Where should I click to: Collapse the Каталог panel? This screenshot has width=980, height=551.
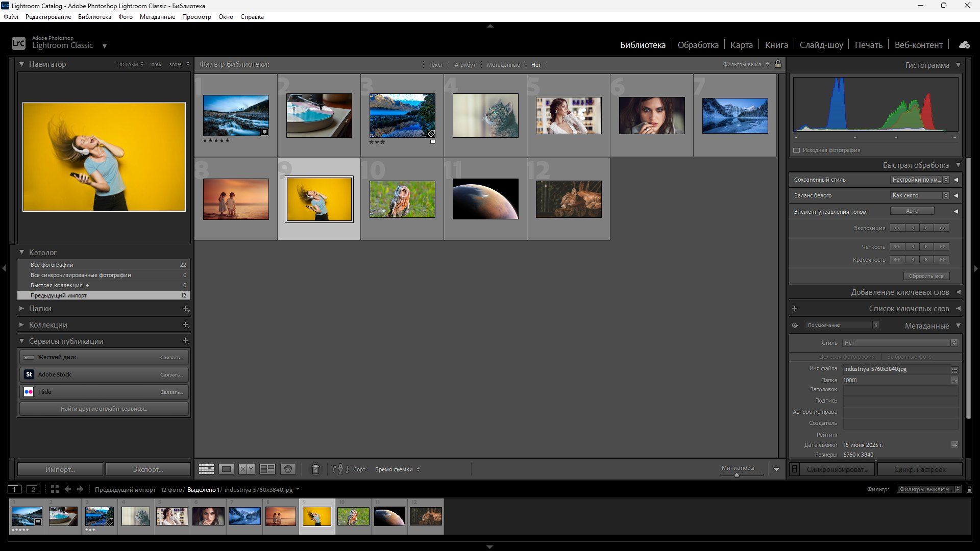pyautogui.click(x=21, y=253)
